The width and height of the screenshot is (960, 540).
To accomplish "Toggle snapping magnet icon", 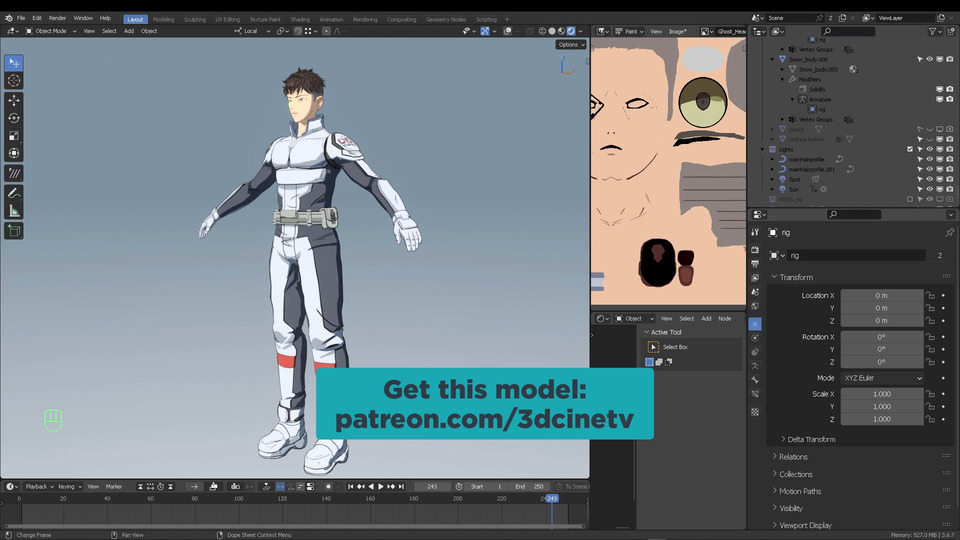I will point(298,31).
